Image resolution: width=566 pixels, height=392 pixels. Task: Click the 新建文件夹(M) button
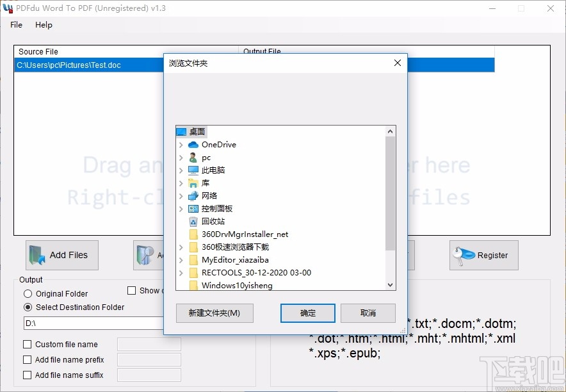coord(214,313)
